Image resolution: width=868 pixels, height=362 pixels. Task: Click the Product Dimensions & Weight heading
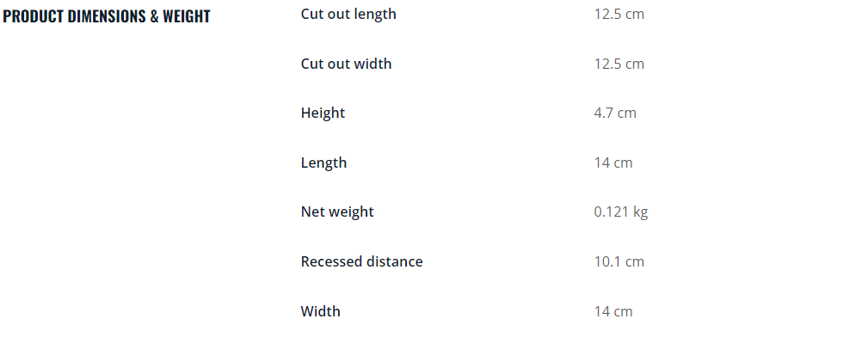(107, 16)
